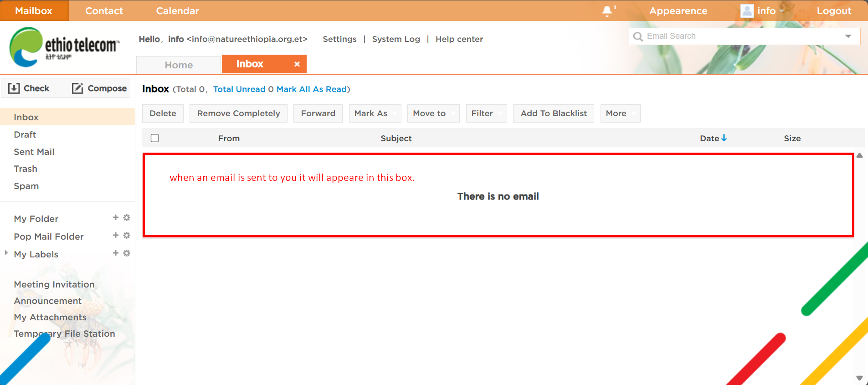Close the Inbox tab

tap(297, 64)
